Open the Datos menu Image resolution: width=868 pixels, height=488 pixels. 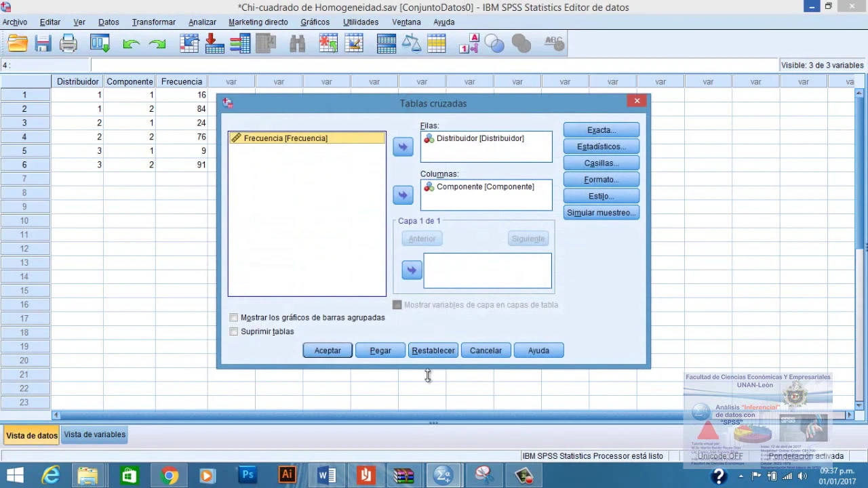[108, 22]
